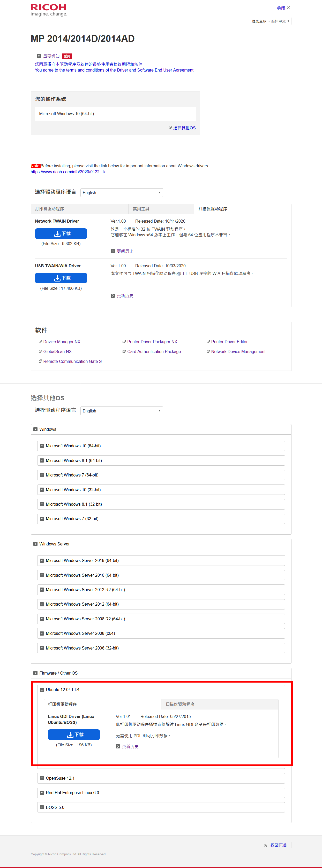Collapse the Windows Server section
322x868 pixels.
[x=161, y=544]
